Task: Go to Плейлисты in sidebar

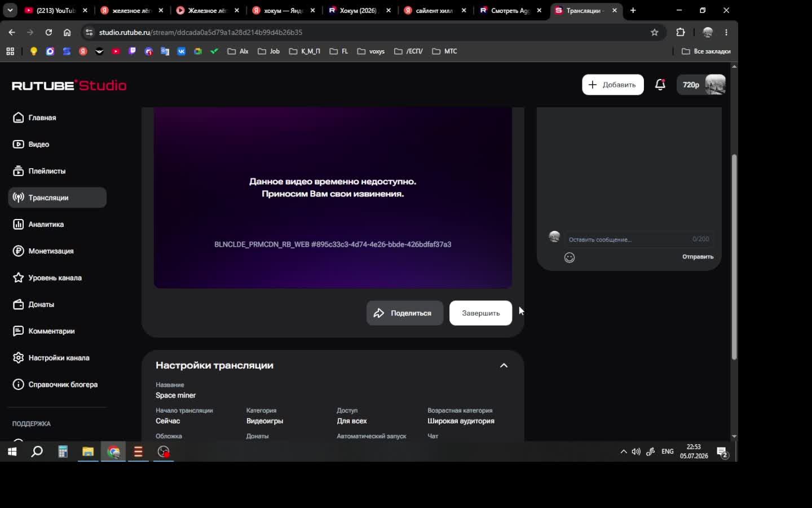Action: 39,171
